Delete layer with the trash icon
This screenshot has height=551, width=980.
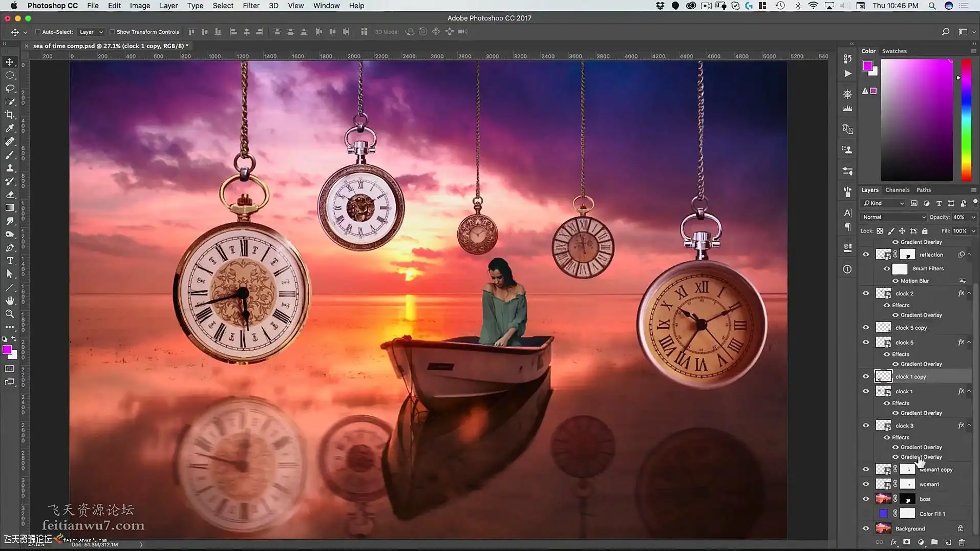click(x=962, y=542)
